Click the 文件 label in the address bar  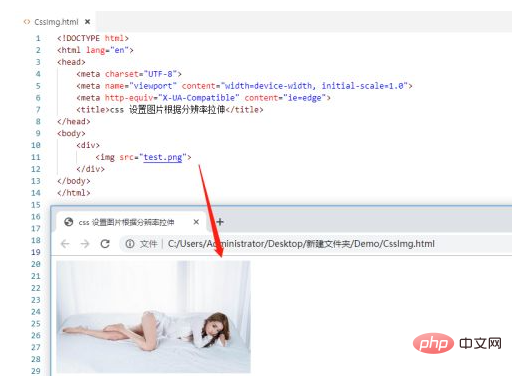pyautogui.click(x=148, y=244)
